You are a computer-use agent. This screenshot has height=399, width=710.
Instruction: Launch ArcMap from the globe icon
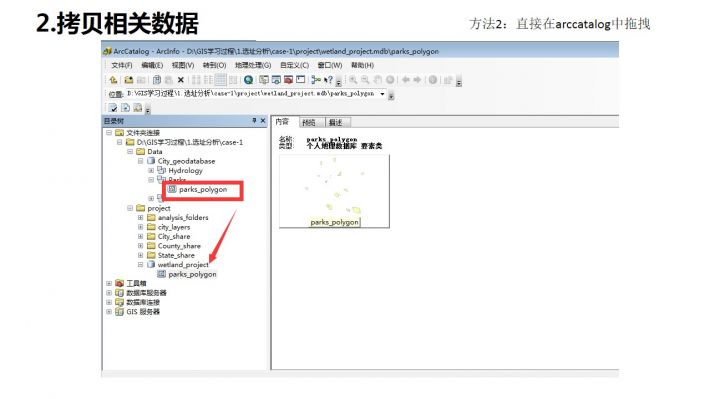(x=248, y=80)
